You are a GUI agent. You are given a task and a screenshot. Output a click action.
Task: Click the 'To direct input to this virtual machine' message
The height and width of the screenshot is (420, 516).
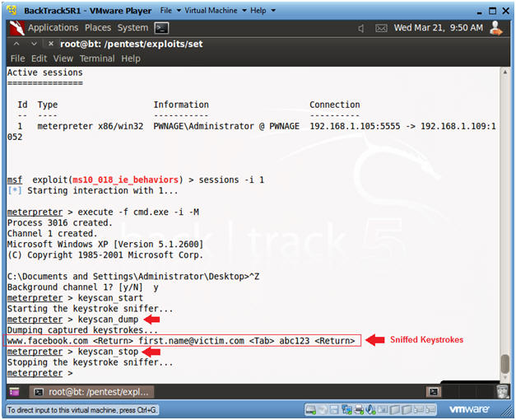[82, 410]
